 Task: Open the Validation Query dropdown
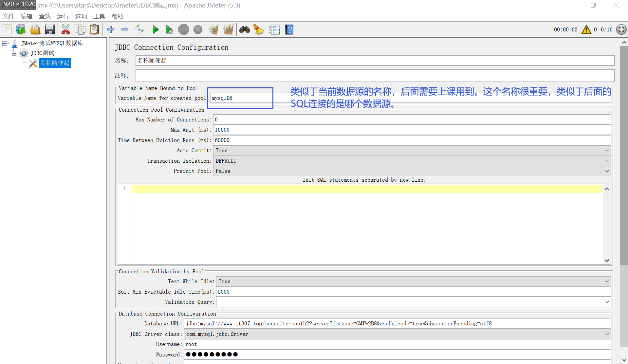point(607,302)
